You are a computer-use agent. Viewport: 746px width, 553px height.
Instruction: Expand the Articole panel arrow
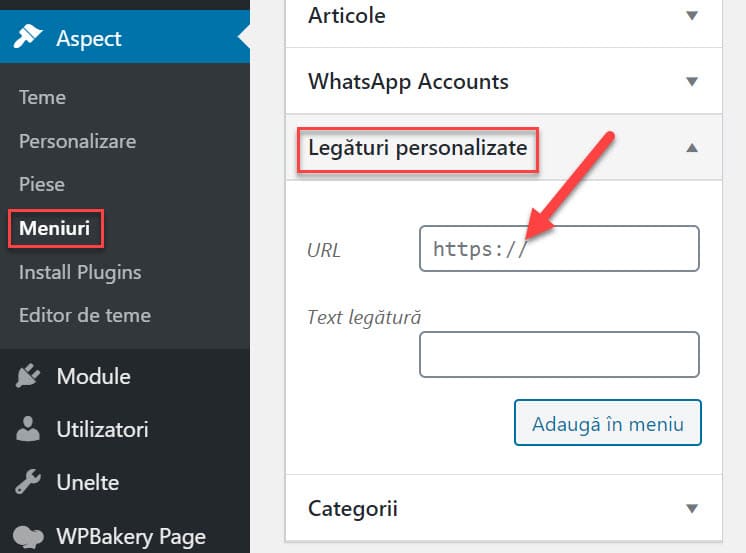(691, 16)
